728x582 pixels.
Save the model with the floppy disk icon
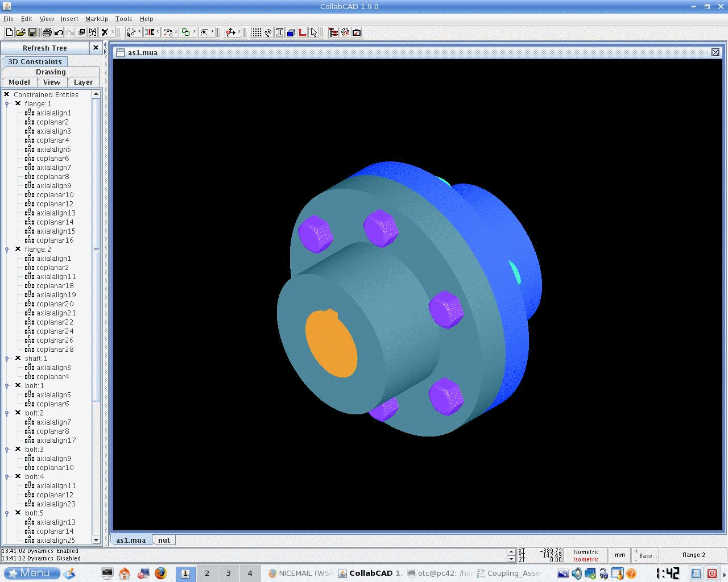[x=32, y=32]
